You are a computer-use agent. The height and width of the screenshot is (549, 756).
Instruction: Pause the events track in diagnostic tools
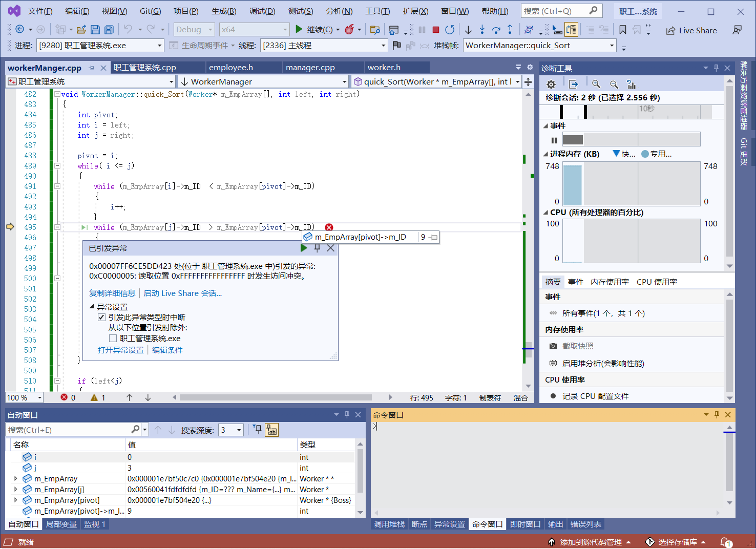554,140
